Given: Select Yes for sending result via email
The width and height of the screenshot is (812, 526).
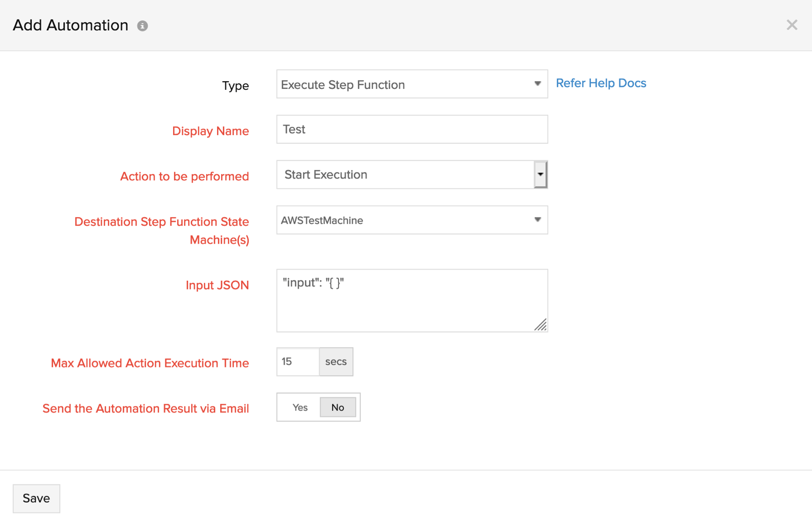Looking at the screenshot, I should click(x=300, y=407).
